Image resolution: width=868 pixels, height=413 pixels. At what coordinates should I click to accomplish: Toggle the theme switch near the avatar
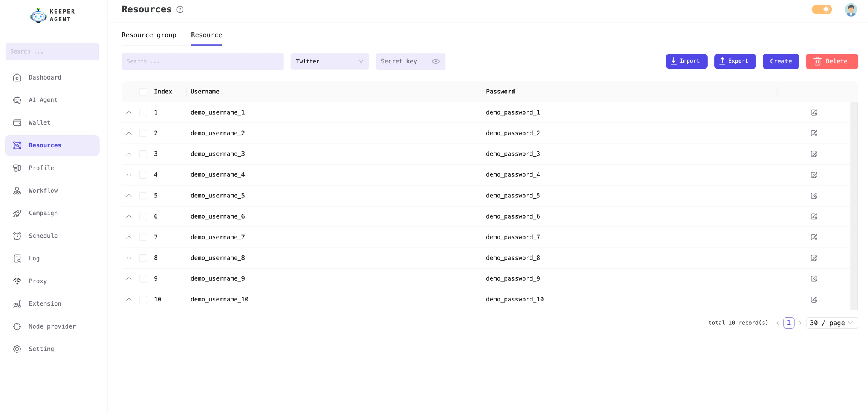pos(822,9)
